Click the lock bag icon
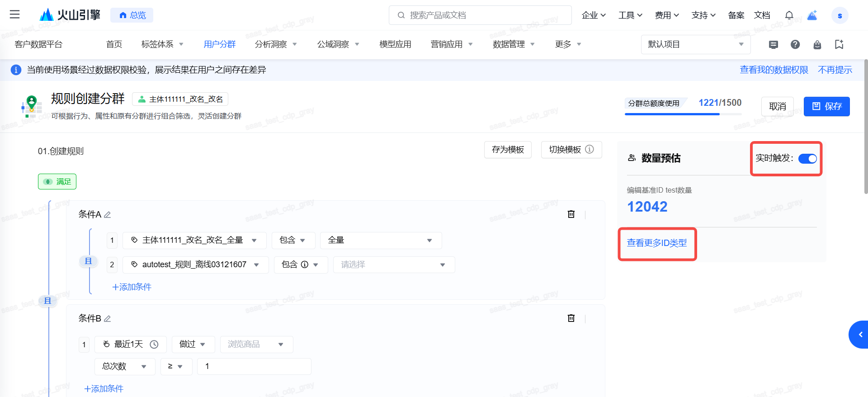The height and width of the screenshot is (397, 868). pyautogui.click(x=817, y=44)
